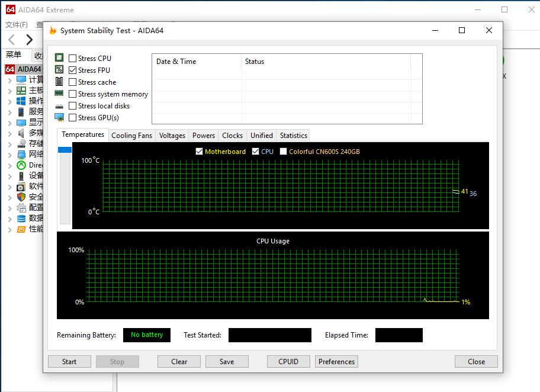Expand the Multimedia tree node
The width and height of the screenshot is (540, 392).
(9, 134)
